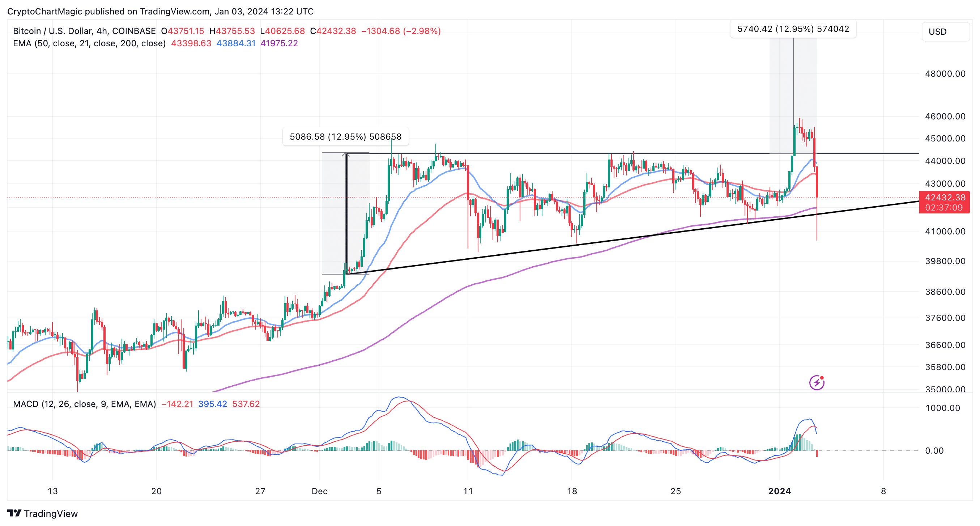Image resolution: width=980 pixels, height=526 pixels.
Task: Click the change value −1304.68 (−2.98%)
Action: click(401, 31)
